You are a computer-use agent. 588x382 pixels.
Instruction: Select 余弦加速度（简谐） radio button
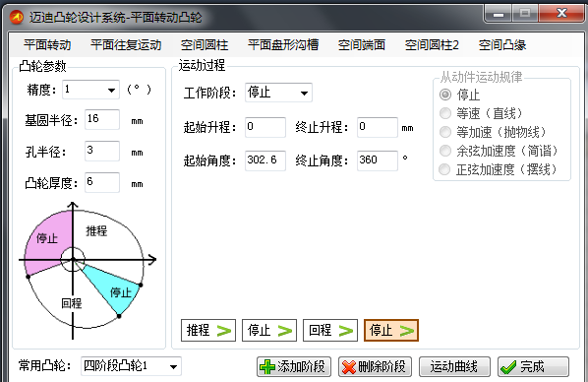445,151
